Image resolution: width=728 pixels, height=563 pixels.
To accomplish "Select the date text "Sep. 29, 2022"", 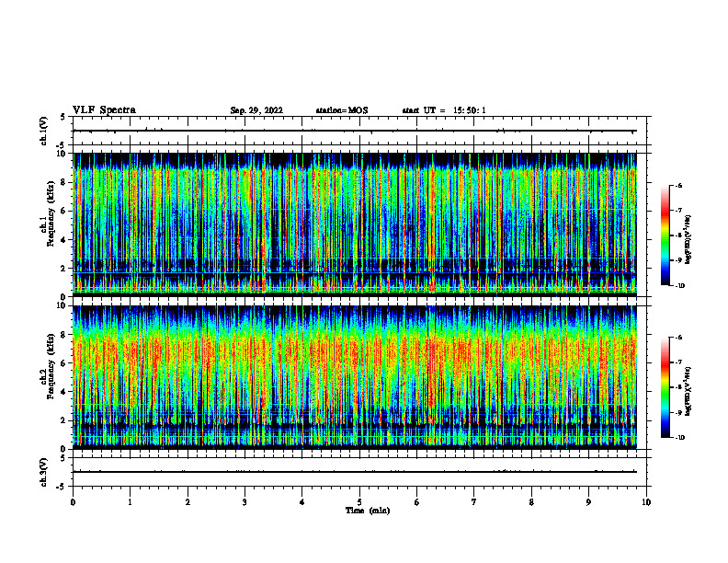I will [x=256, y=110].
